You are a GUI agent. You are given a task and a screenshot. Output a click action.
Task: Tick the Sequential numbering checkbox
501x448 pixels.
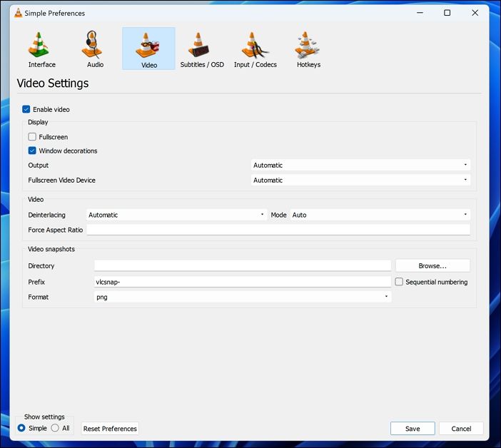(x=400, y=282)
